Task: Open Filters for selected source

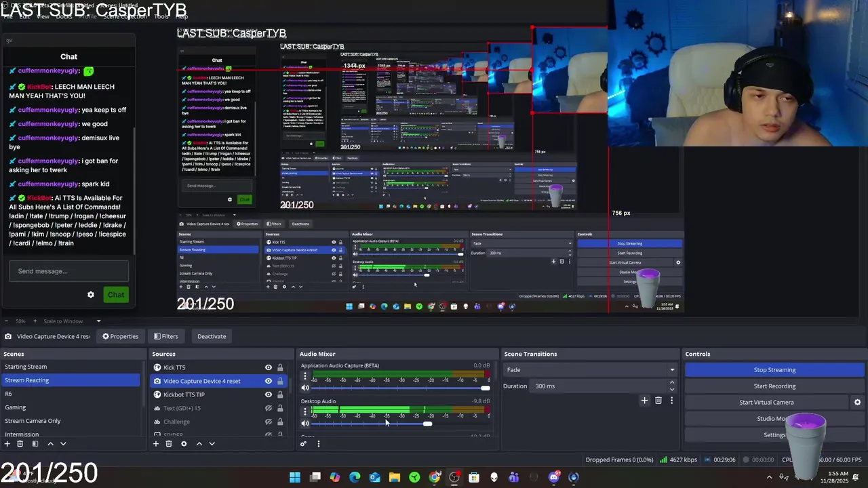Action: (165, 336)
